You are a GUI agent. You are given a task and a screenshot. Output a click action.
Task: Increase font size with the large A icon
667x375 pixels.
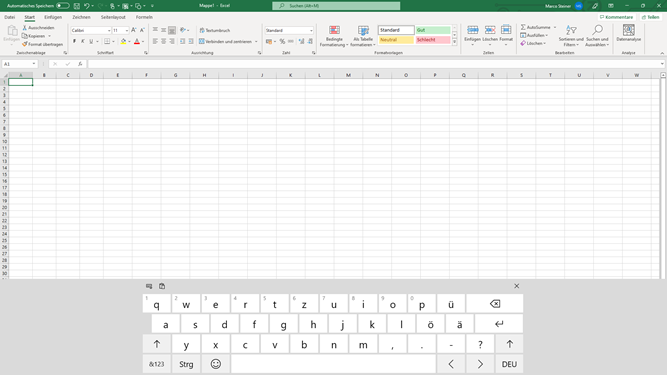tap(134, 30)
